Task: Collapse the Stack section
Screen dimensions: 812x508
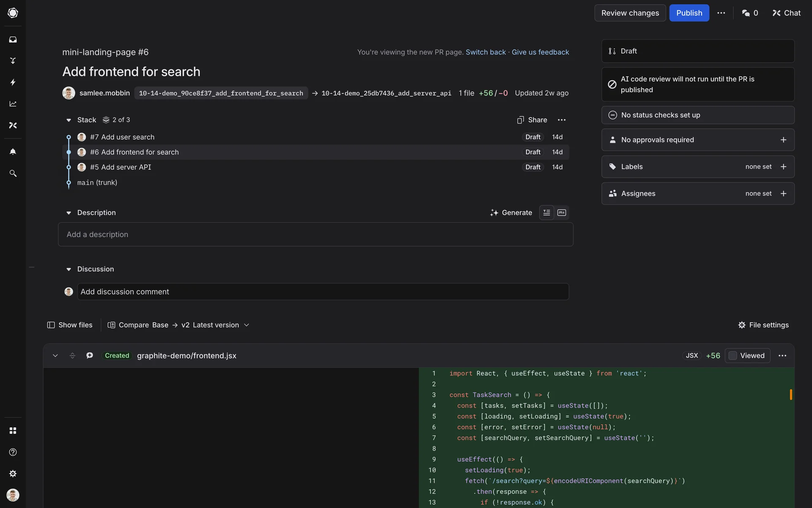Action: [x=69, y=120]
